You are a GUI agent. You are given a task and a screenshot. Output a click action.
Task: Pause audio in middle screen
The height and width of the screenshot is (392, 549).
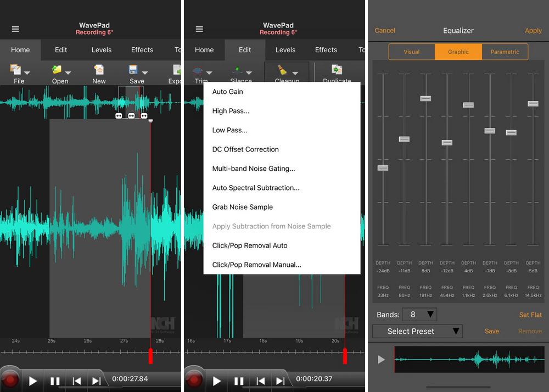(x=239, y=381)
